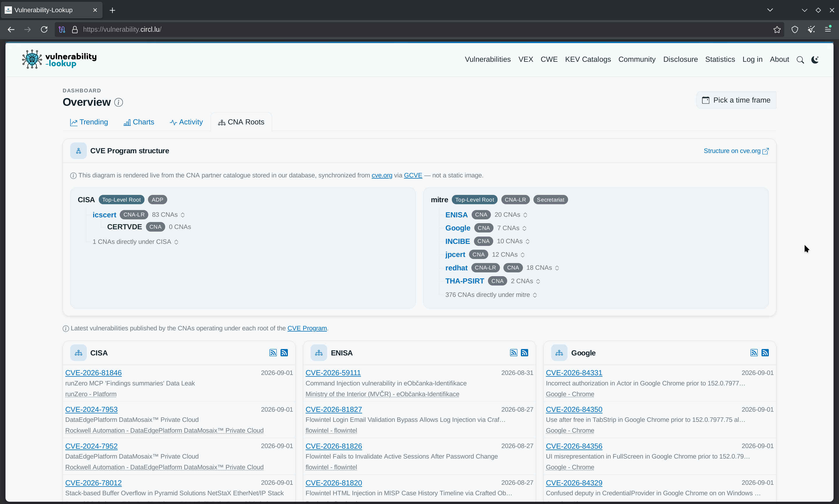Open the Community nav item

pyautogui.click(x=637, y=59)
